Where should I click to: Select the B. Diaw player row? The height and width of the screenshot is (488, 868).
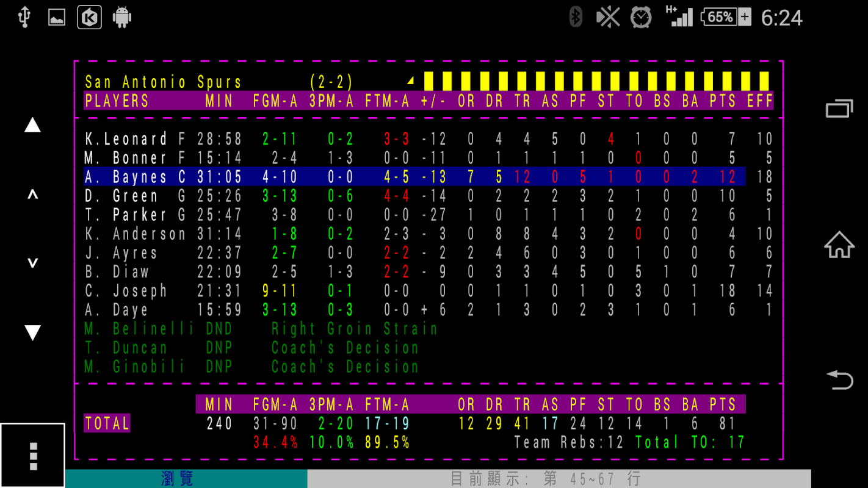429,271
